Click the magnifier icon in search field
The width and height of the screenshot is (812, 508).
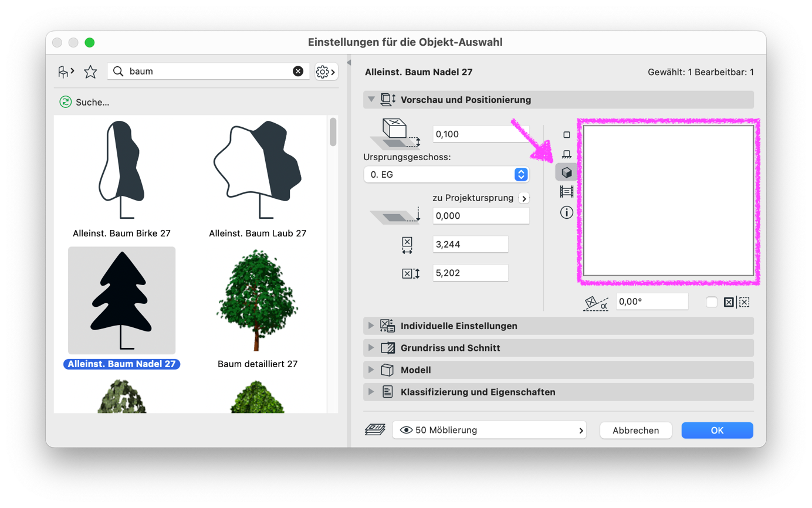[118, 72]
